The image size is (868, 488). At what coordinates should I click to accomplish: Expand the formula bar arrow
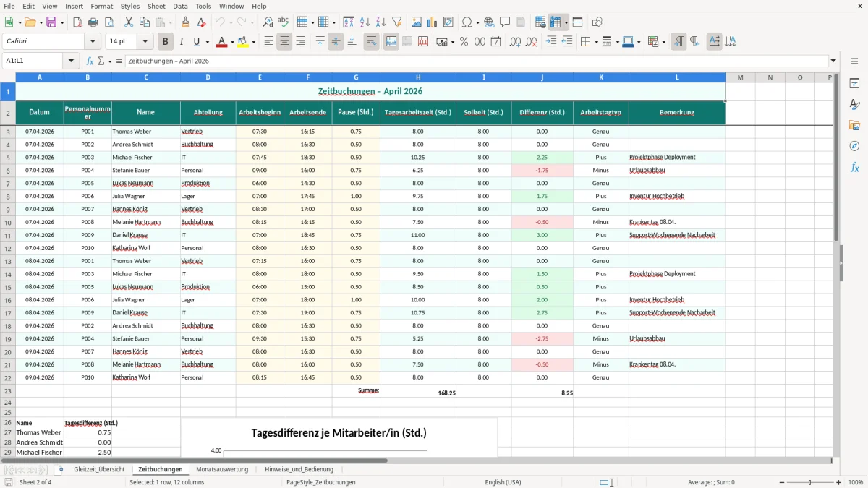(x=833, y=61)
